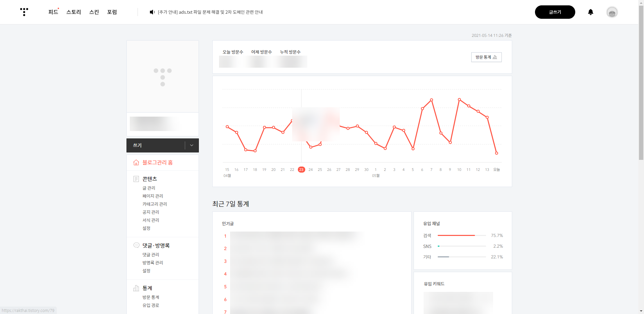Click the 글쓰기 black button
Viewport: 644px width, 314px height.
point(555,12)
